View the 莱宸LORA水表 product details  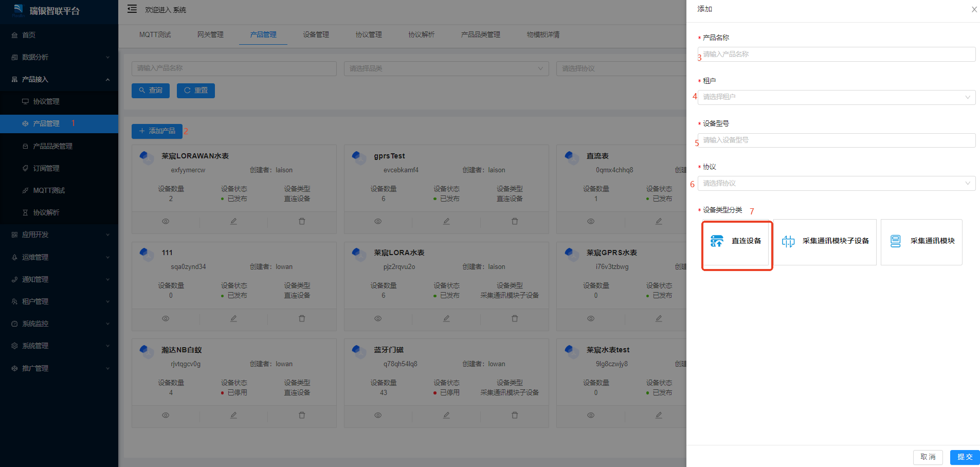coord(378,318)
